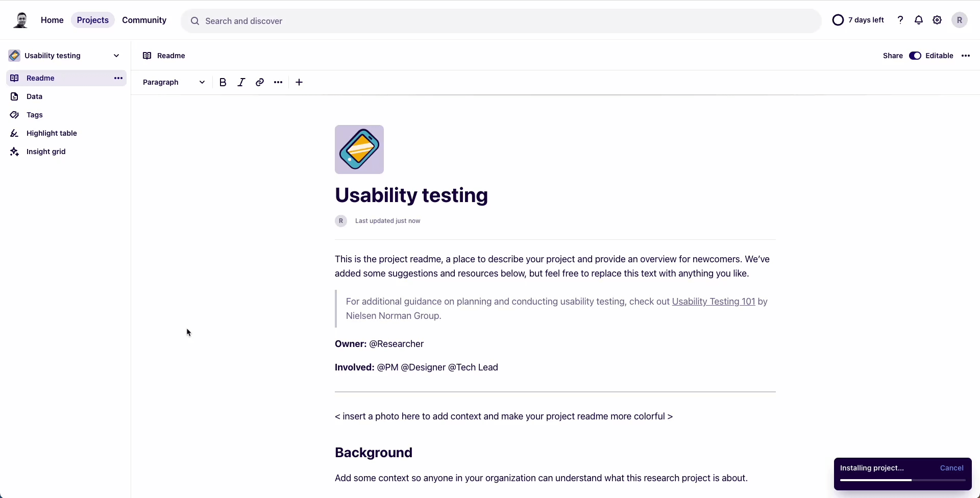980x498 pixels.
Task: Click the Share button
Action: point(893,56)
